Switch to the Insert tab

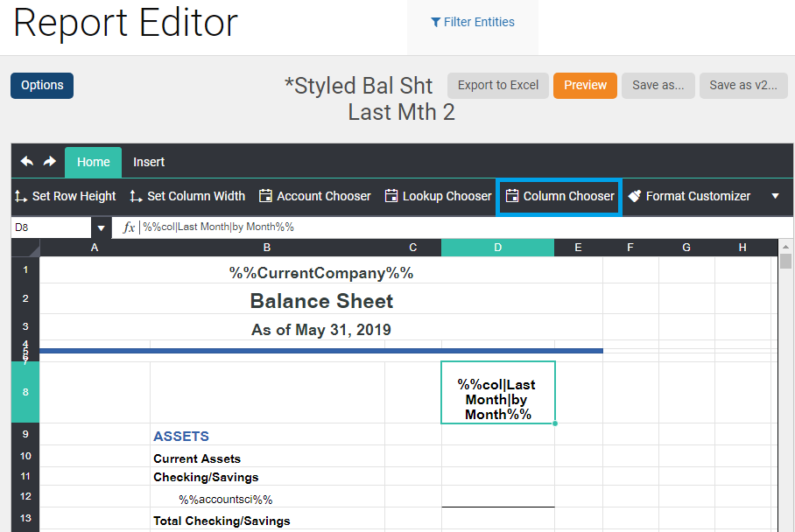(x=149, y=162)
